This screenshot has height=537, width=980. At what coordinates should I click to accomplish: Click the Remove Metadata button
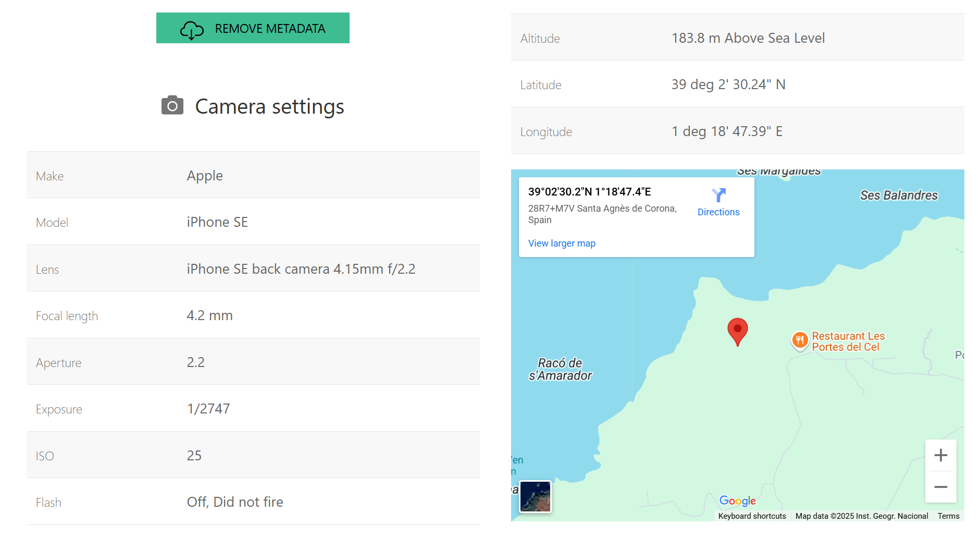(253, 28)
